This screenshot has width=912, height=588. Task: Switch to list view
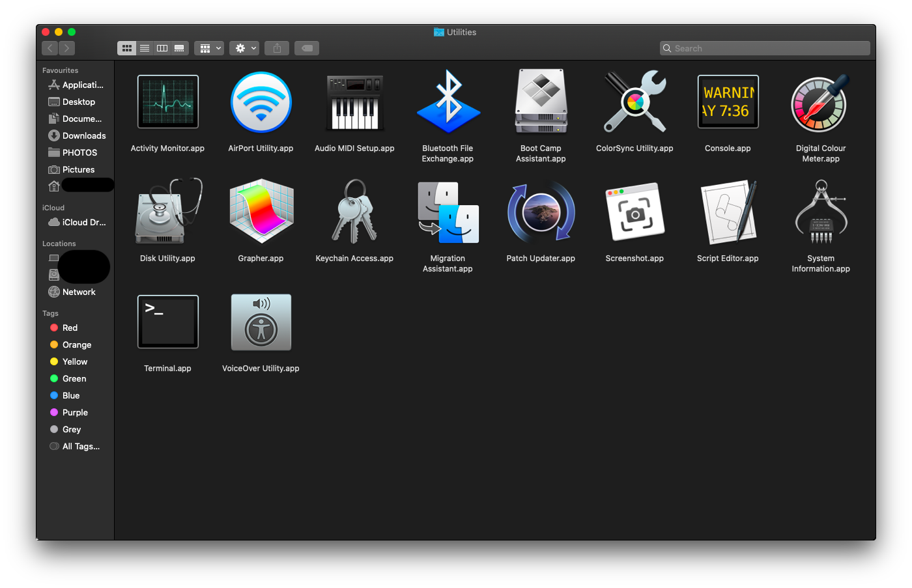[x=145, y=48]
